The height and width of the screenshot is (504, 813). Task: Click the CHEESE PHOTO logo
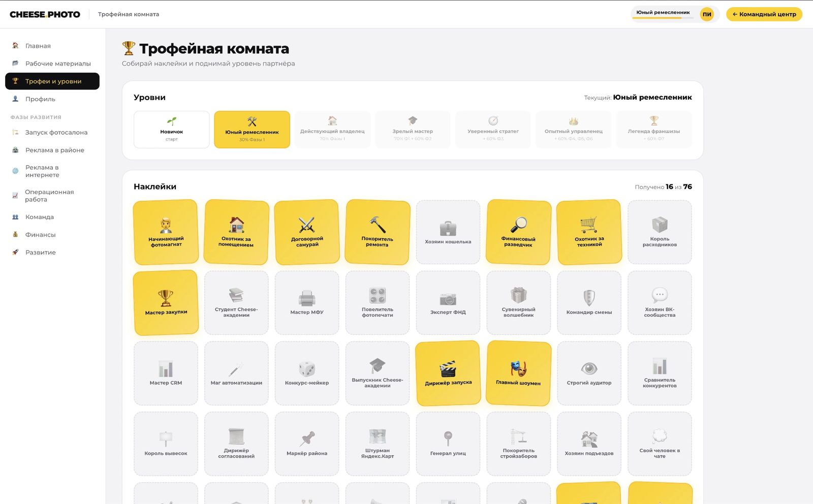[45, 14]
